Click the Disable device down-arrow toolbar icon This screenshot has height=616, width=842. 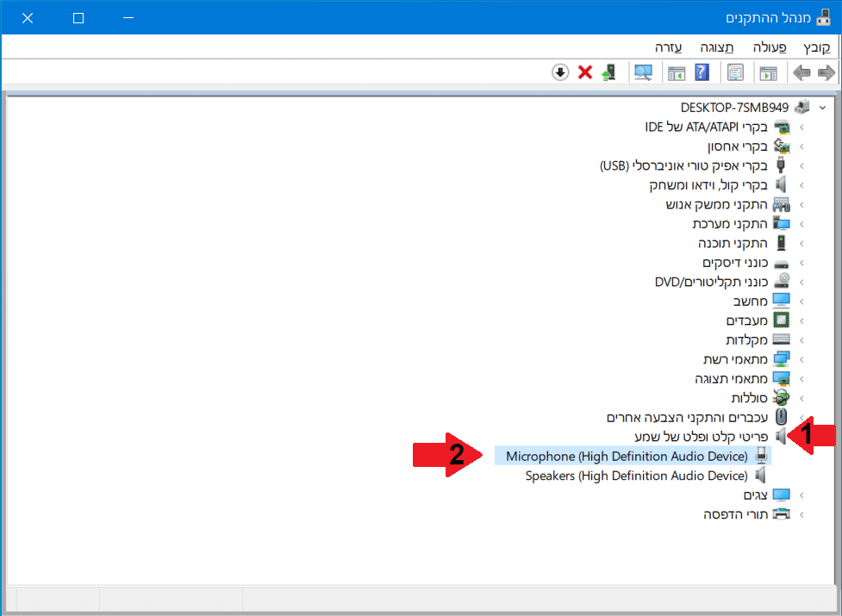(560, 72)
